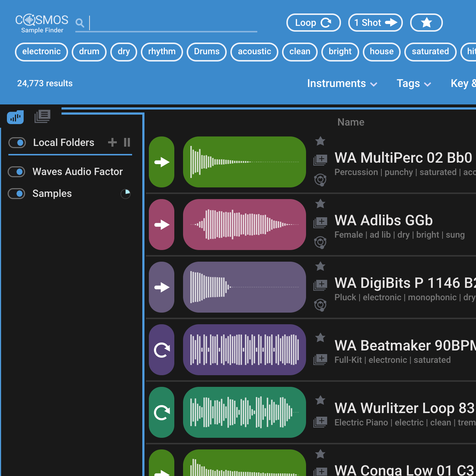
Task: Click the WA DigiBits P 1146 waveform
Action: click(245, 287)
